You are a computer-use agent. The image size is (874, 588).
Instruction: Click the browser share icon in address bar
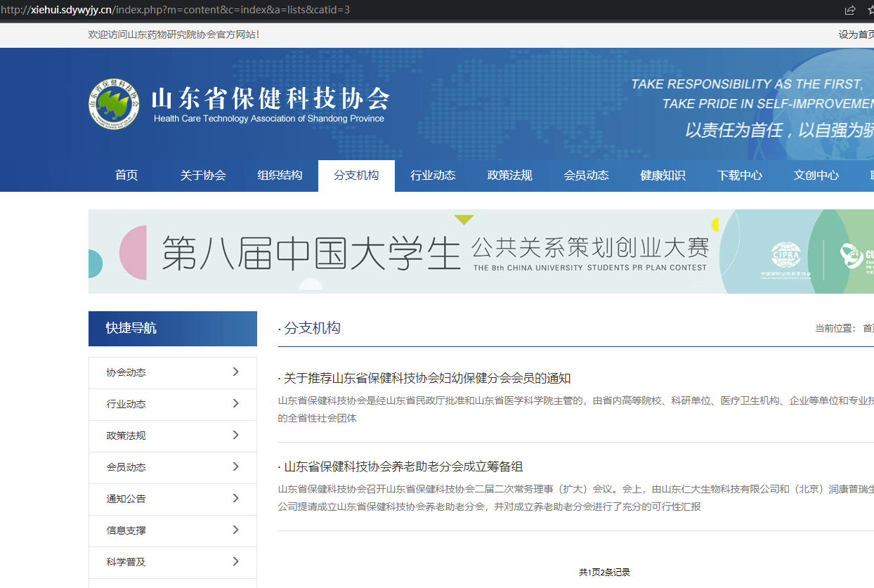[x=850, y=10]
